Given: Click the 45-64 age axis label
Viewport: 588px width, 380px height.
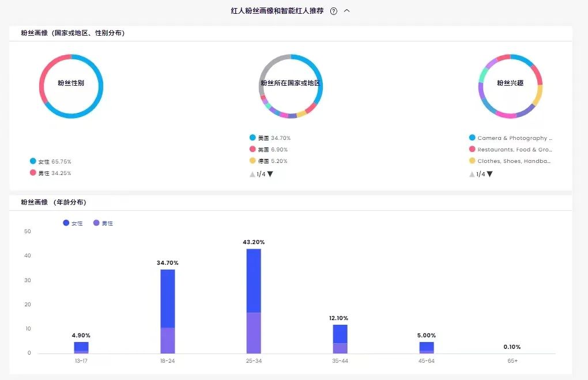Looking at the screenshot, I should (x=427, y=361).
